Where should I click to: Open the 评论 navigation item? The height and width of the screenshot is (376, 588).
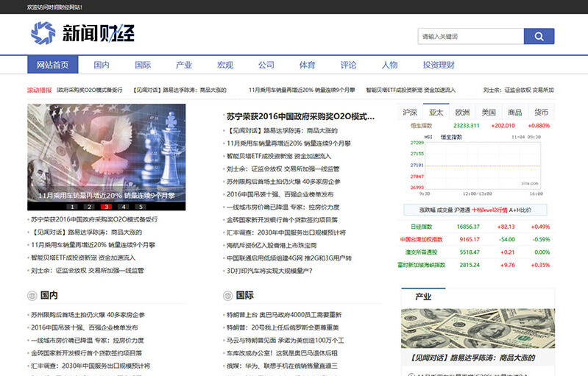pos(348,65)
